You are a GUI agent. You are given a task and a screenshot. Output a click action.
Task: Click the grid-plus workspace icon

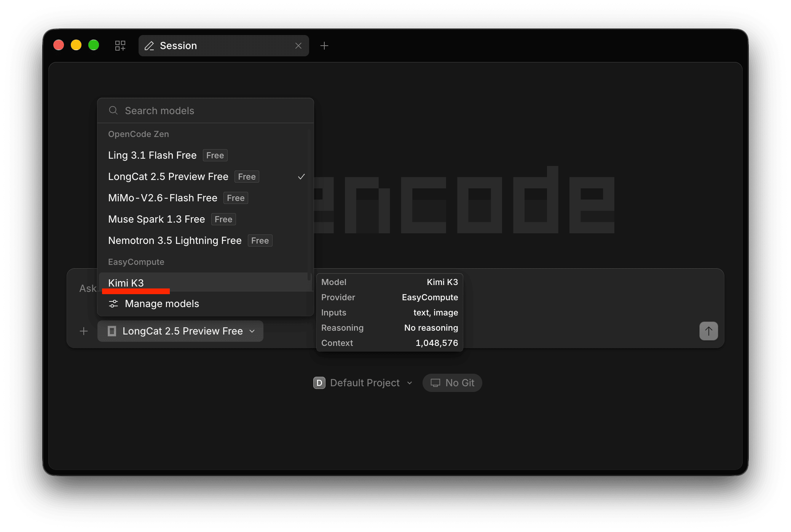point(120,46)
